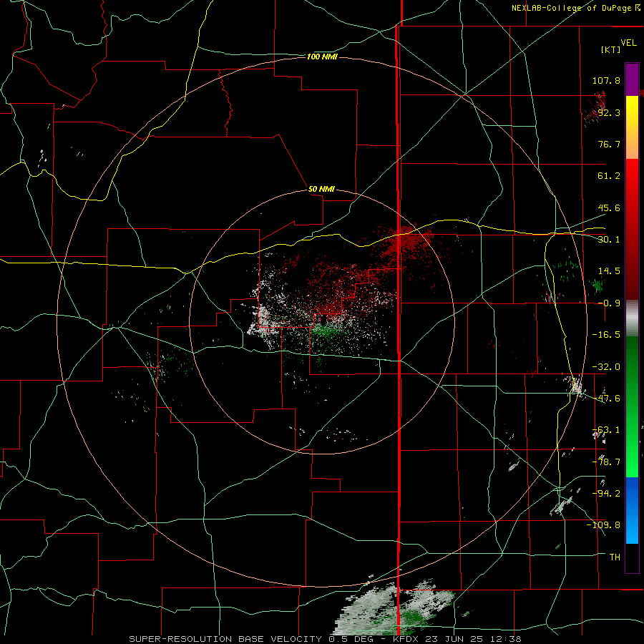Image resolution: width=644 pixels, height=644 pixels.
Task: Select the 92.3 value on velocity scale
Action: click(x=609, y=112)
